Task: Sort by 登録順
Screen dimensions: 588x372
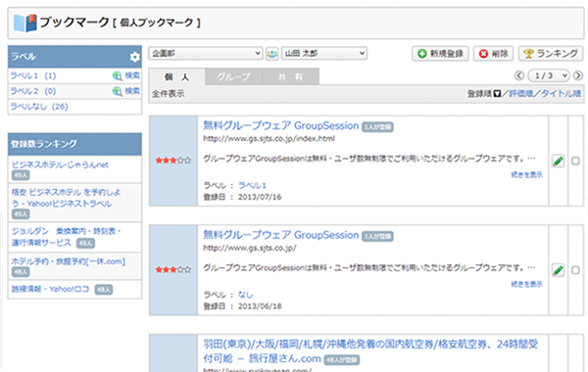Action: (479, 93)
